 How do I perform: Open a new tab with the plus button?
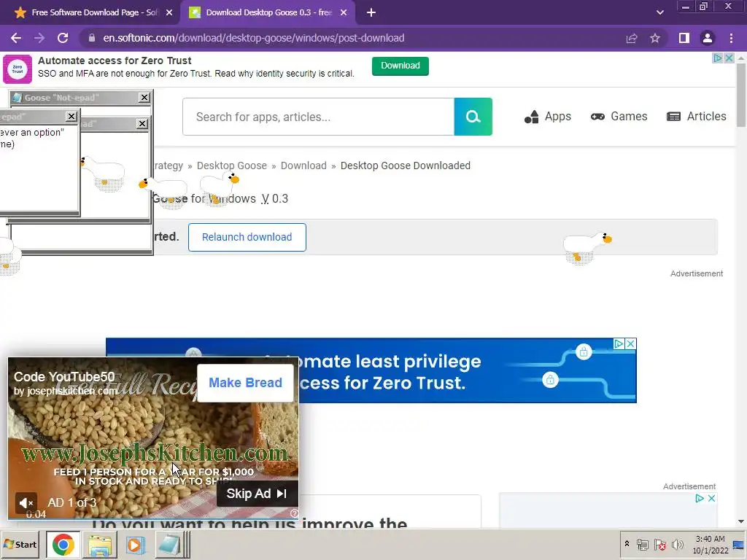pos(371,12)
